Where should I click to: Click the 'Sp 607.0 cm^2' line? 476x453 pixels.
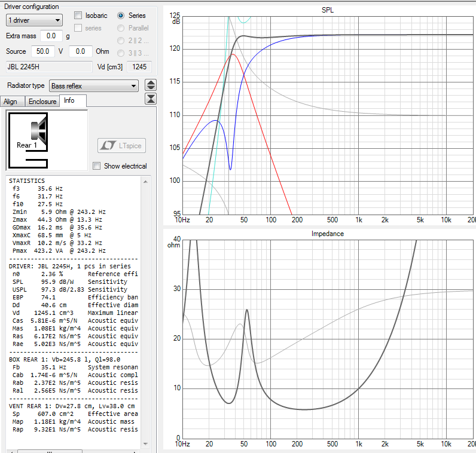click(x=75, y=414)
